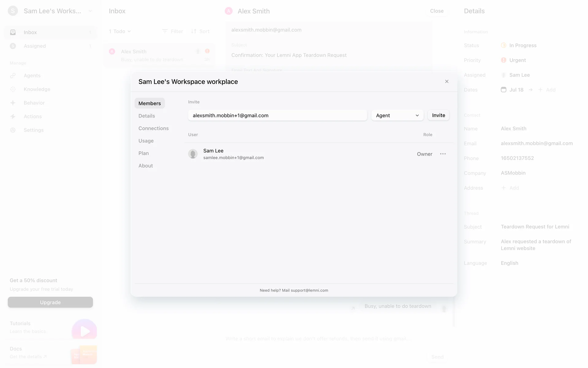The width and height of the screenshot is (588, 368).
Task: Play the Tutorials video button
Action: pyautogui.click(x=84, y=331)
